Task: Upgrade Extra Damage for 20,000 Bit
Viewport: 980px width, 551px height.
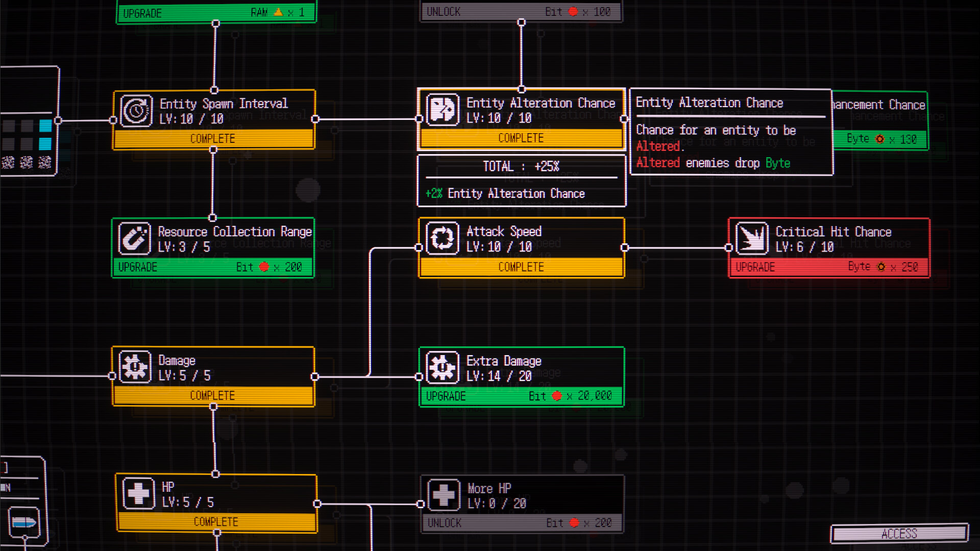Action: click(x=521, y=396)
